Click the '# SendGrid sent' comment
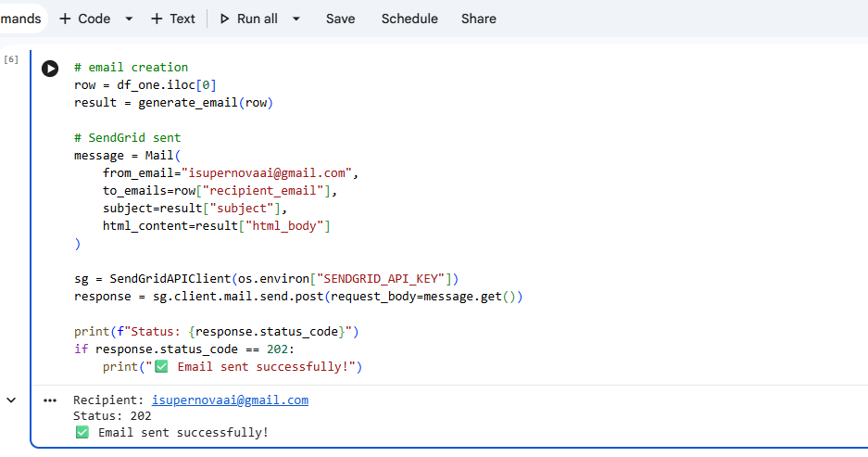The image size is (868, 457). [127, 137]
